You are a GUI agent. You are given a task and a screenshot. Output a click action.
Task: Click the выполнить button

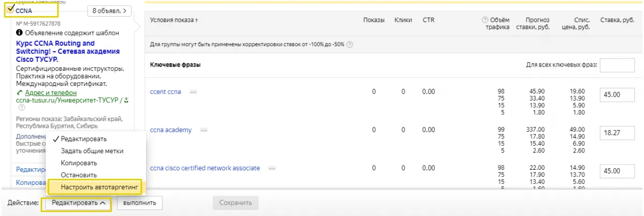[x=140, y=203]
